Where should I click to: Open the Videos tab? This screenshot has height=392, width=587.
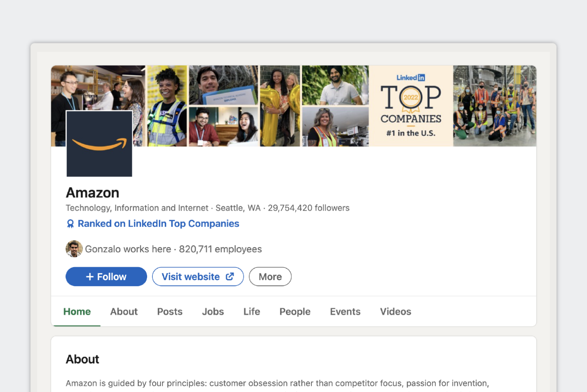[396, 311]
